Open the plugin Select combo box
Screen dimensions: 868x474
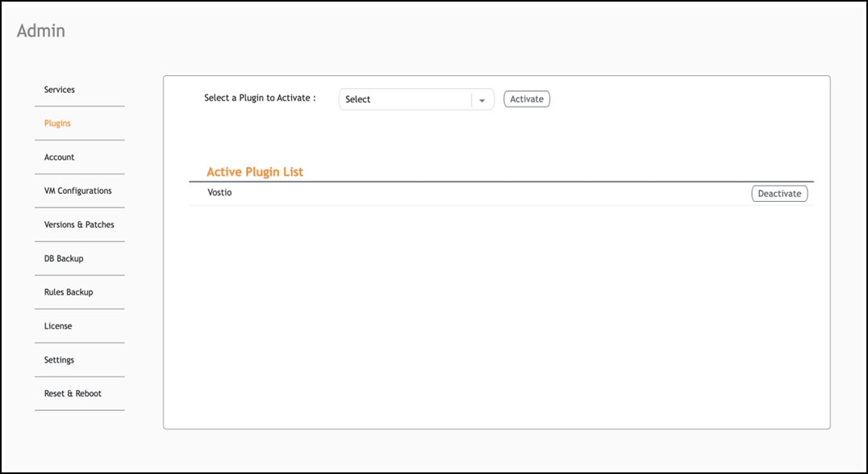click(416, 99)
